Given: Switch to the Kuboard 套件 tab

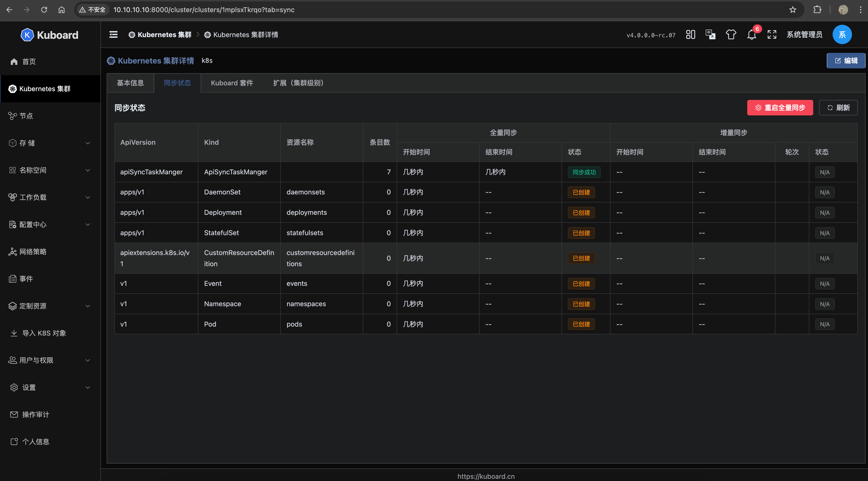Looking at the screenshot, I should (x=232, y=83).
